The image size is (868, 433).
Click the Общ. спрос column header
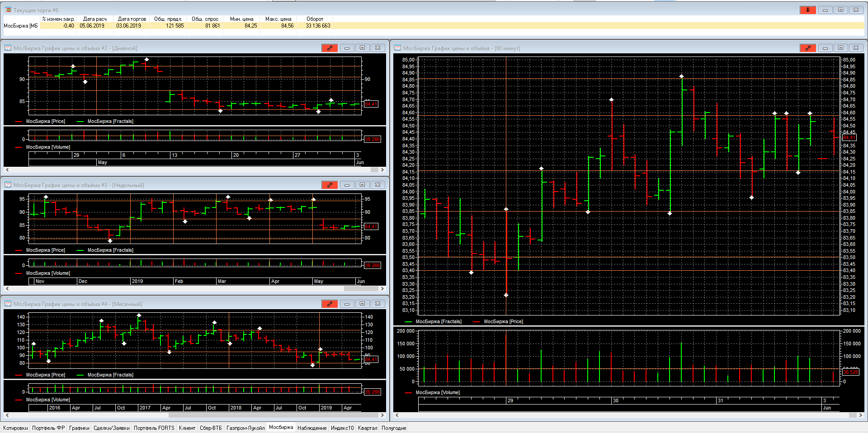205,19
